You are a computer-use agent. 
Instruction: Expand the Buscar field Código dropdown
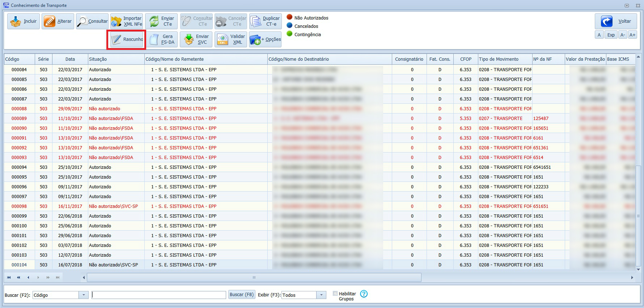pos(84,295)
